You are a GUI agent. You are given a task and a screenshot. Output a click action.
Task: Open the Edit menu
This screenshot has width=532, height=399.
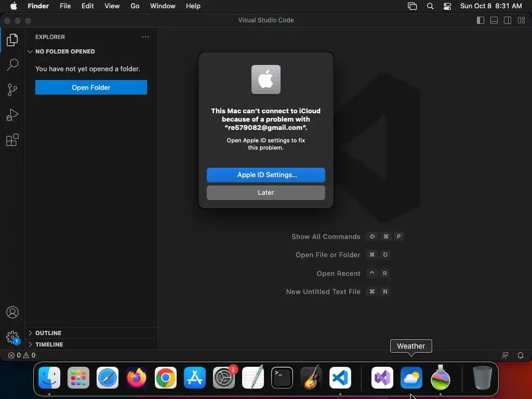point(87,6)
